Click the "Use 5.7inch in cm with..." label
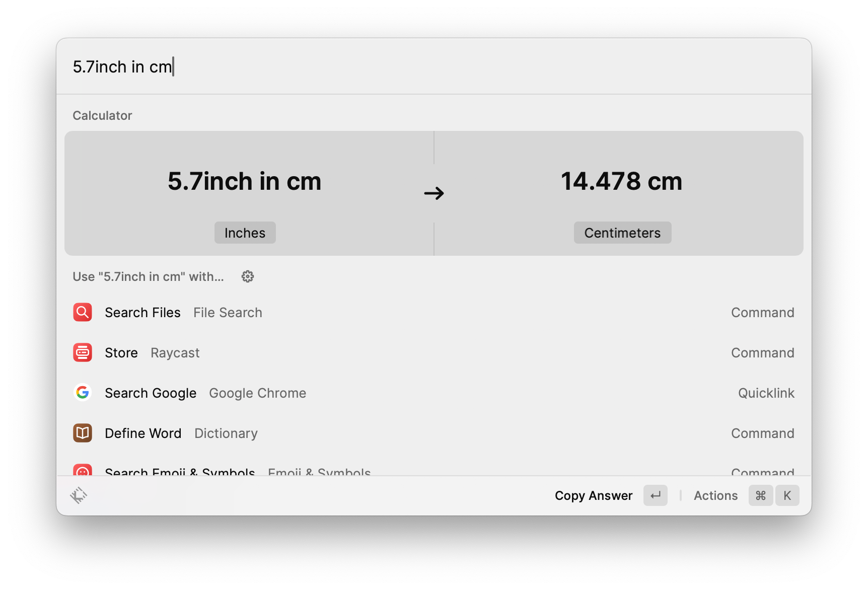The width and height of the screenshot is (868, 590). [x=148, y=276]
